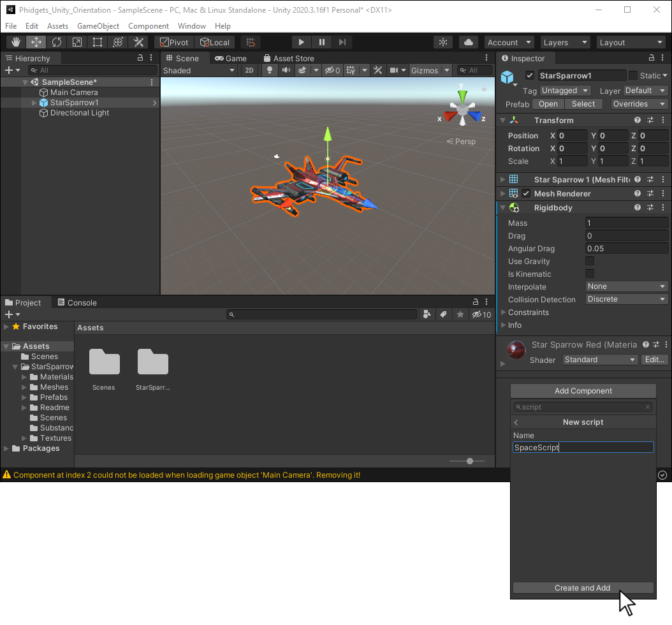Toggle scene grid visibility icon
Image resolution: width=672 pixels, height=625 pixels.
click(351, 70)
